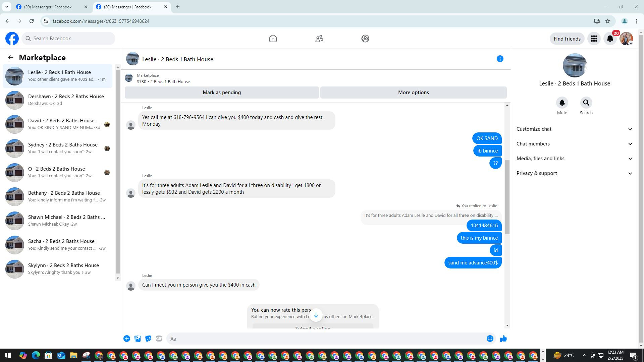Click the GIF chooser icon
The image size is (644, 362).
coord(159,339)
